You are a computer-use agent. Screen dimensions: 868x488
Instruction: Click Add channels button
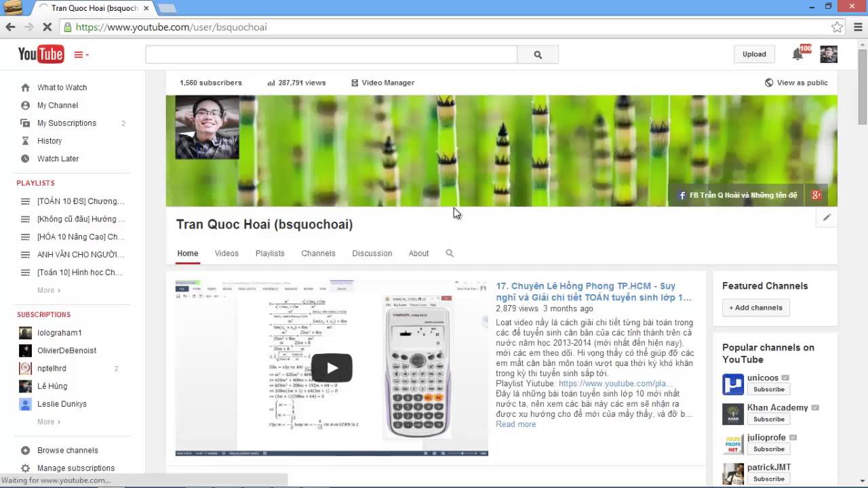point(755,308)
